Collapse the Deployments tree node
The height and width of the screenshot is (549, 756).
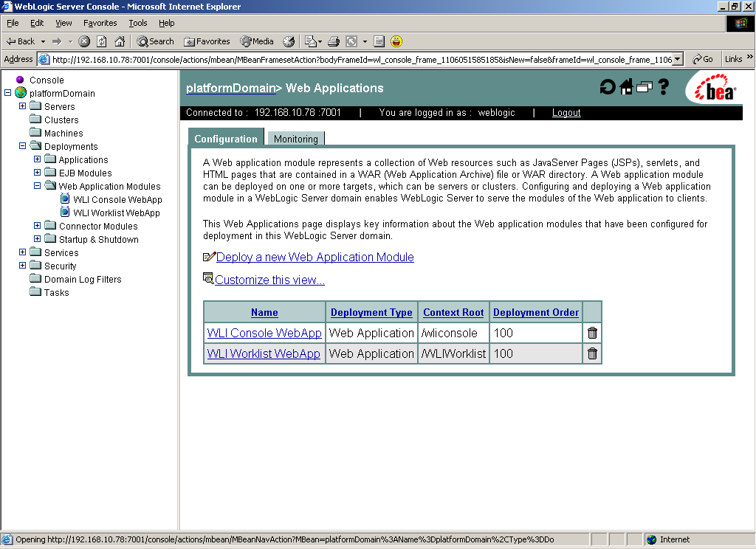(23, 145)
